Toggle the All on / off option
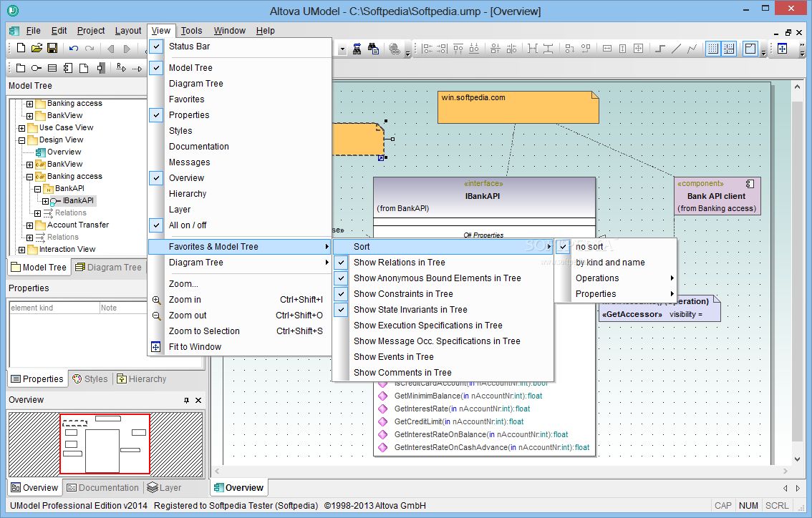Screen dimensions: 812x518 [240, 225]
